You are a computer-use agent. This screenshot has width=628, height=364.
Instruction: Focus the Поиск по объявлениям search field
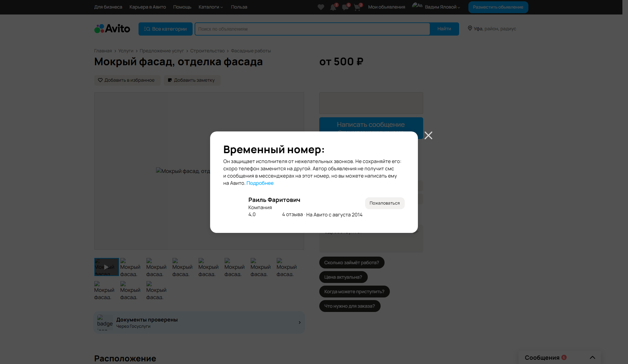tap(312, 29)
